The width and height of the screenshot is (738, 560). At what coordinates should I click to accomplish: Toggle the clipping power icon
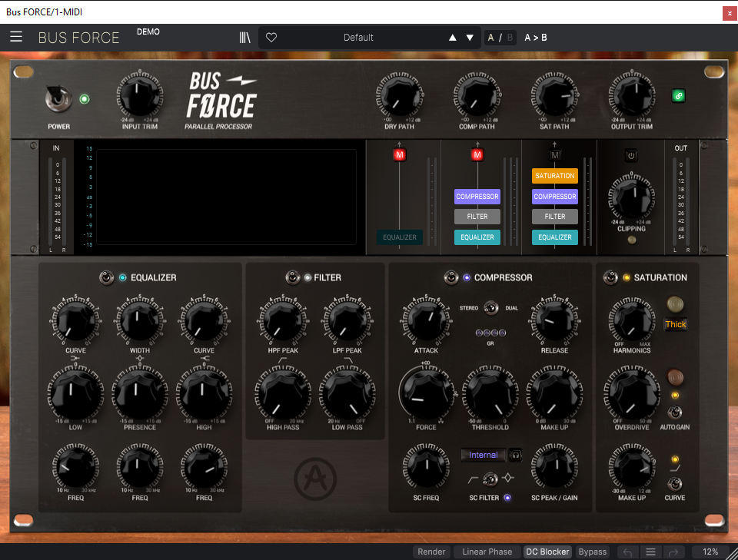coord(631,155)
